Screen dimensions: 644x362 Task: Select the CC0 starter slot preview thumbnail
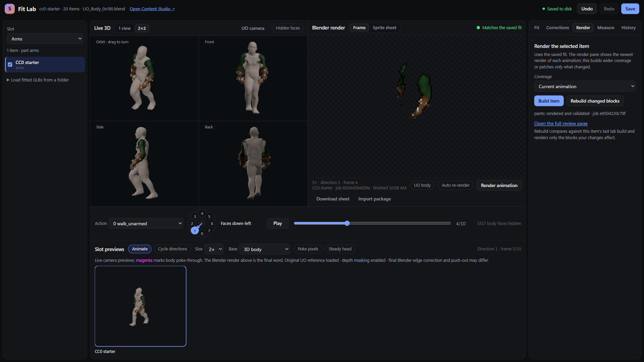click(x=141, y=306)
